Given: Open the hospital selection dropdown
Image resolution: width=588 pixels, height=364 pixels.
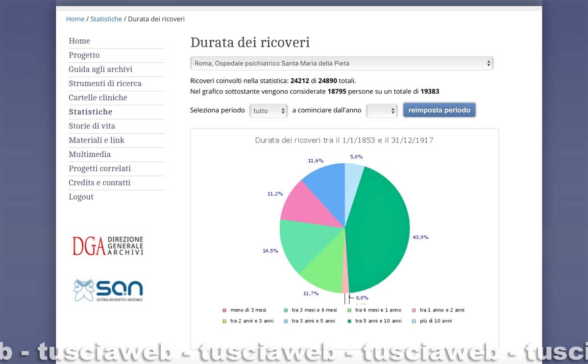Looking at the screenshot, I should point(342,63).
